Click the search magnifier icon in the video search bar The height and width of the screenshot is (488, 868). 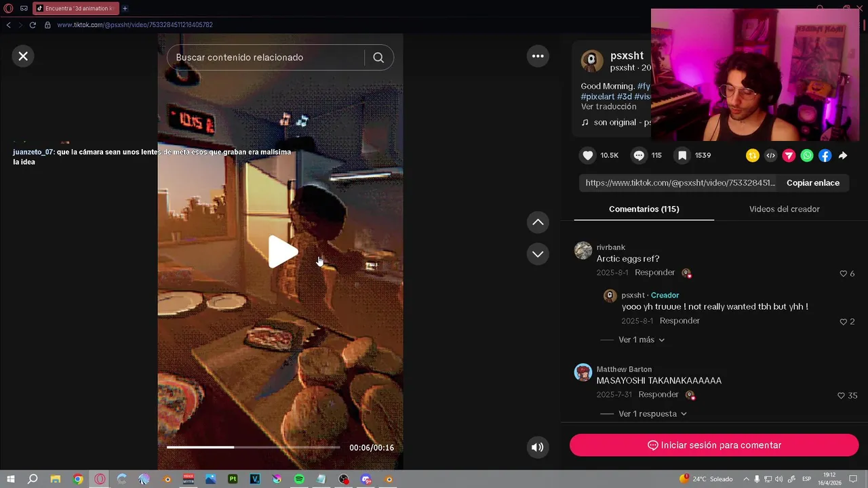pyautogui.click(x=378, y=58)
